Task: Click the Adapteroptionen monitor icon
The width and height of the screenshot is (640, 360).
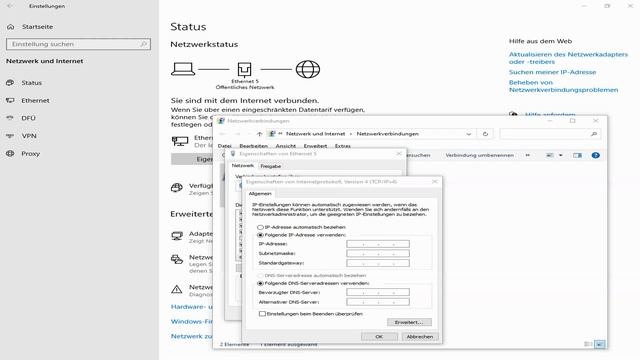Action: (177, 236)
